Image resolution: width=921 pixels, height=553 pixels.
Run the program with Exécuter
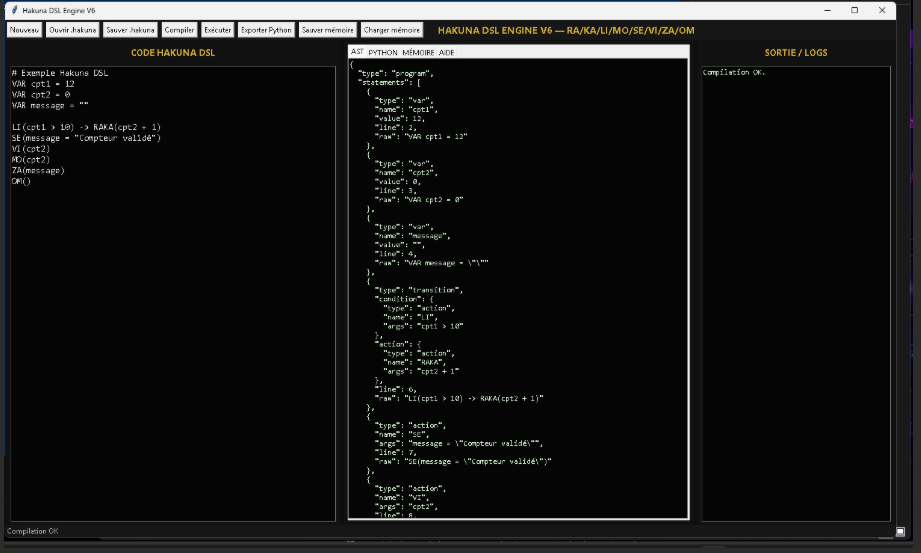point(217,30)
